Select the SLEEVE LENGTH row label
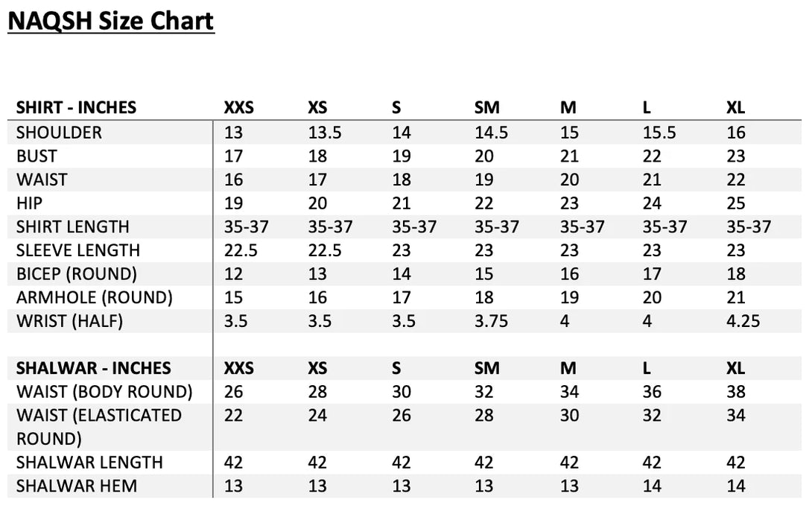Image resolution: width=812 pixels, height=514 pixels. (77, 250)
